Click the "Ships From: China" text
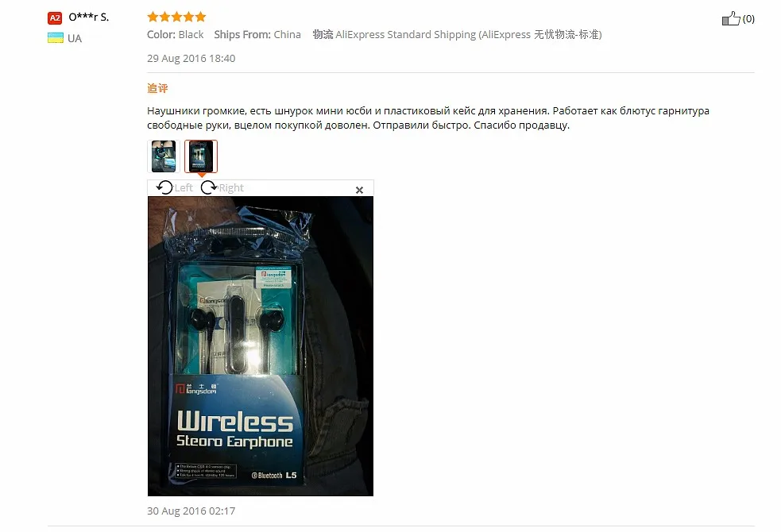The height and width of the screenshot is (532, 781). pyautogui.click(x=257, y=34)
